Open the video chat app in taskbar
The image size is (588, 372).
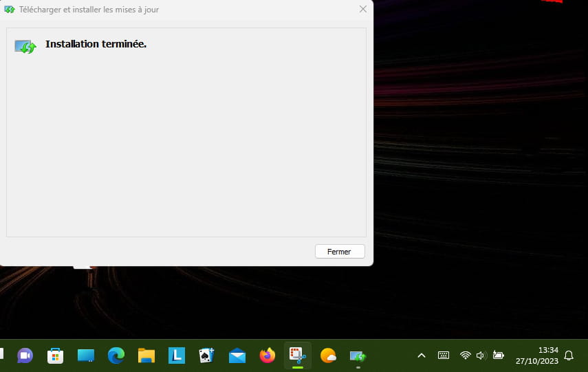pyautogui.click(x=25, y=355)
